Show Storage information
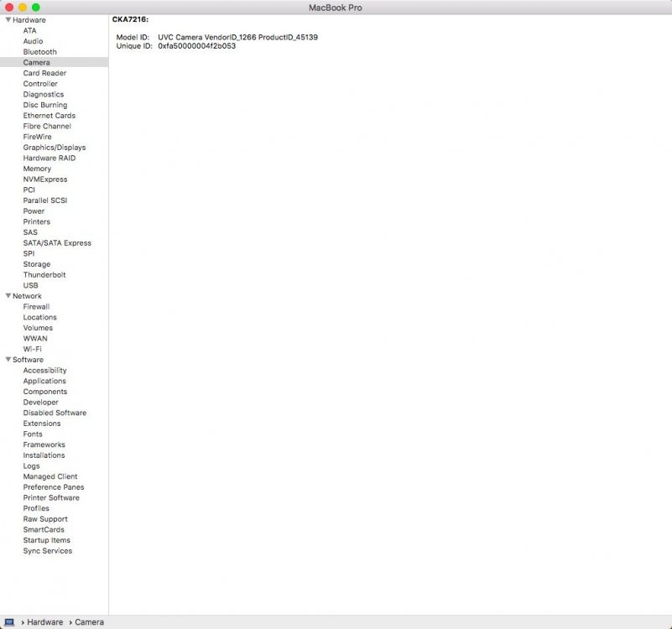Screen dimensions: 672x629 37,264
